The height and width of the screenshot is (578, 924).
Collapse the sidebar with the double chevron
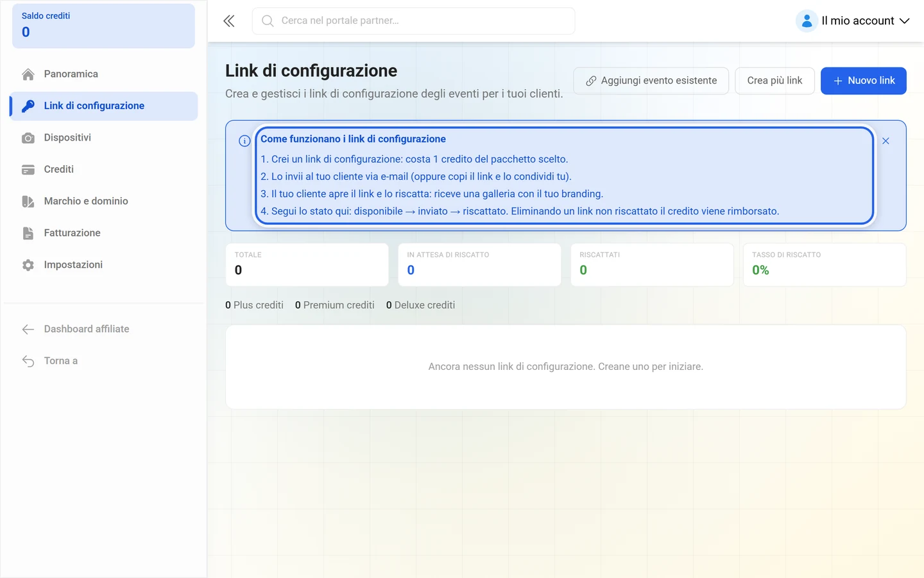click(229, 21)
